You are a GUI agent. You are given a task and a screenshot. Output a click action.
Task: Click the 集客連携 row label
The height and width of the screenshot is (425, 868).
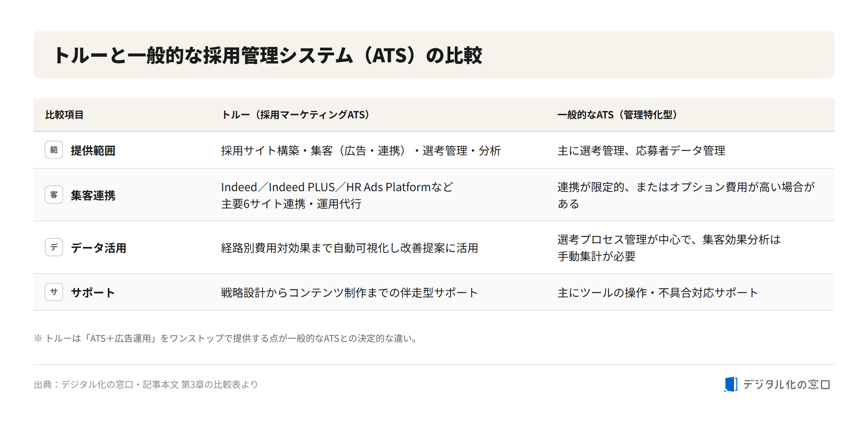(x=93, y=195)
